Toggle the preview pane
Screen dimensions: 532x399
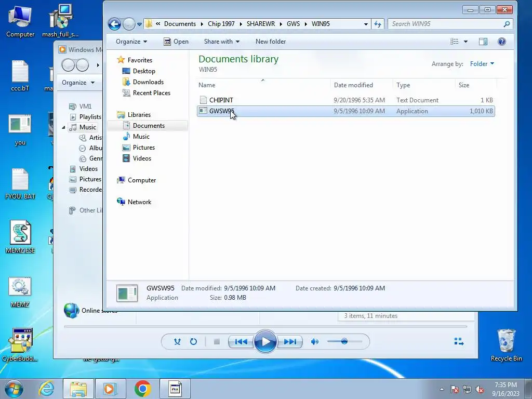[483, 42]
